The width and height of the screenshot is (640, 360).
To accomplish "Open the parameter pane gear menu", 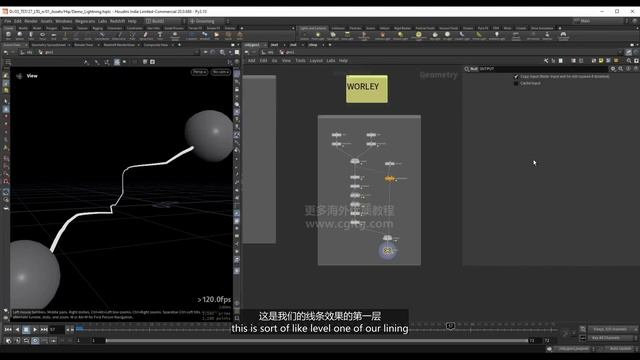I will point(613,69).
